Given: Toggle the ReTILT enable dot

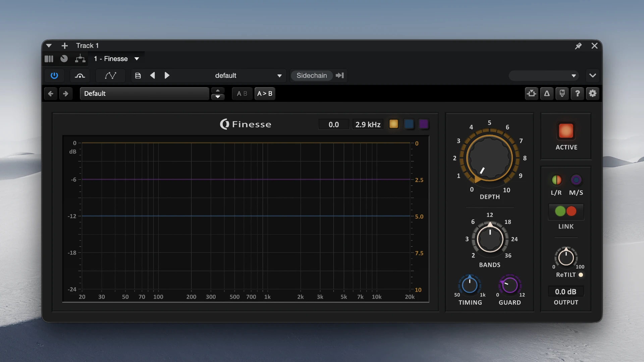Looking at the screenshot, I should 581,275.
